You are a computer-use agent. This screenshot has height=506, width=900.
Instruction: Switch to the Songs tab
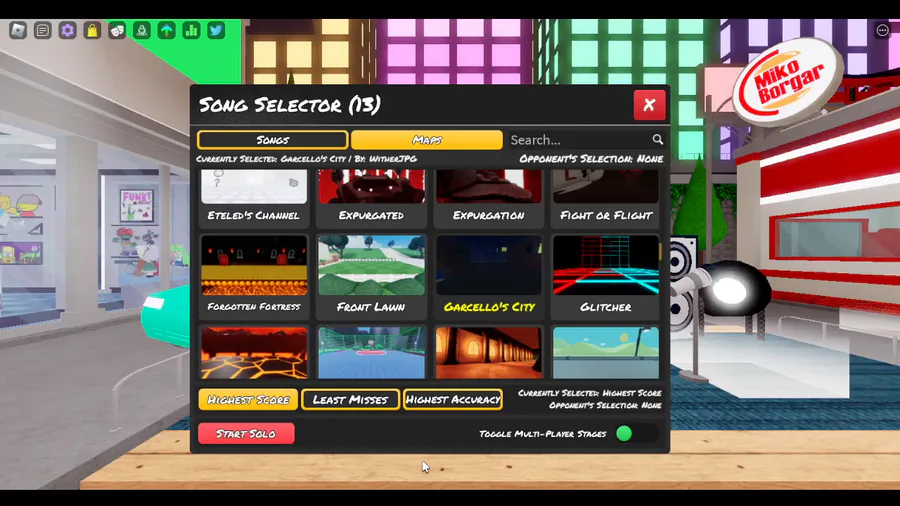pos(273,140)
